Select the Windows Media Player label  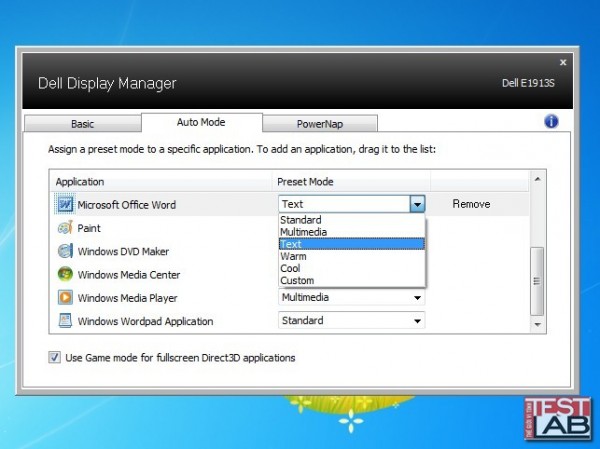click(x=127, y=298)
